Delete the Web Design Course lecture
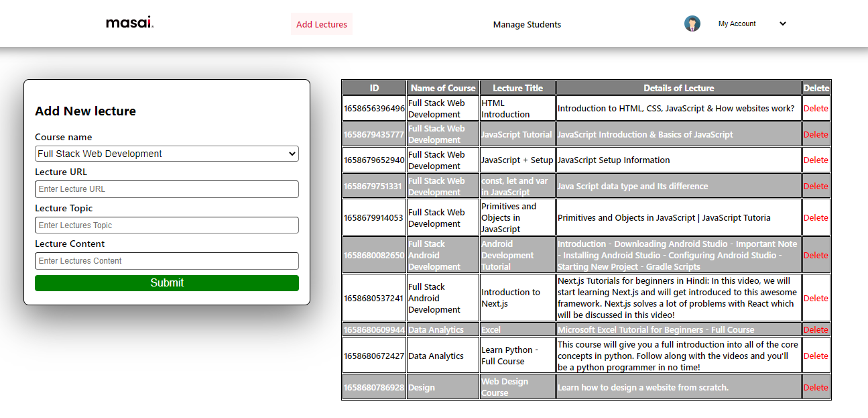868x418 pixels. (816, 388)
